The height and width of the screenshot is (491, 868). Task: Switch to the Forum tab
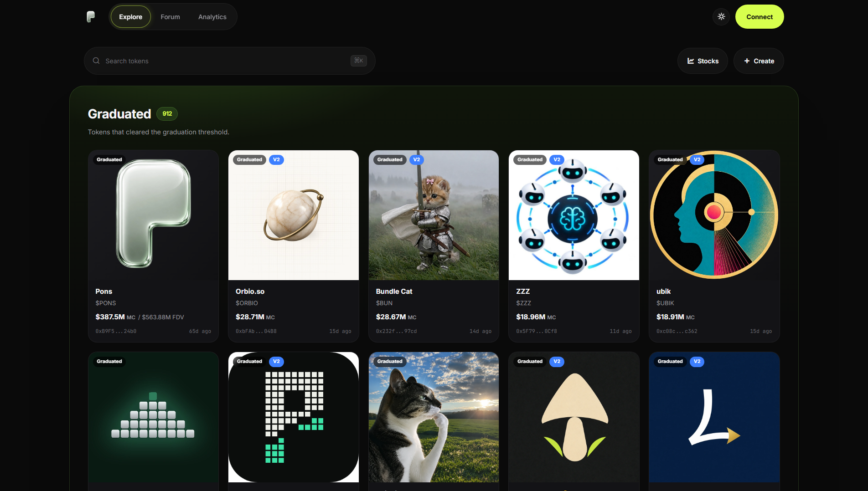click(170, 17)
